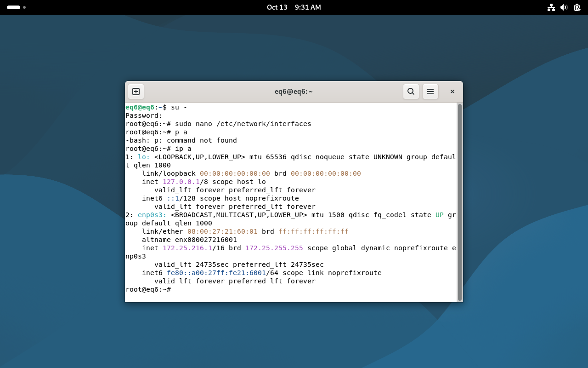The height and width of the screenshot is (368, 588).
Task: Click the 'scope global dynamic' text
Action: (x=349, y=248)
